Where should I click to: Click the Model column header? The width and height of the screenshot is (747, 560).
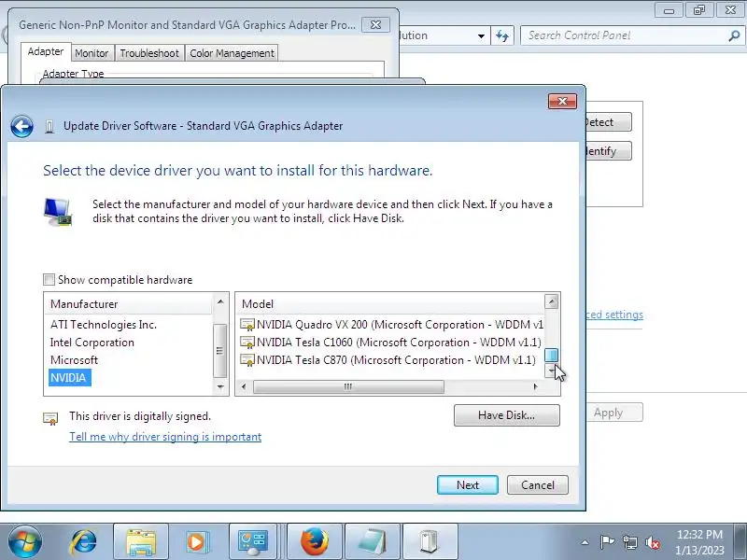390,304
